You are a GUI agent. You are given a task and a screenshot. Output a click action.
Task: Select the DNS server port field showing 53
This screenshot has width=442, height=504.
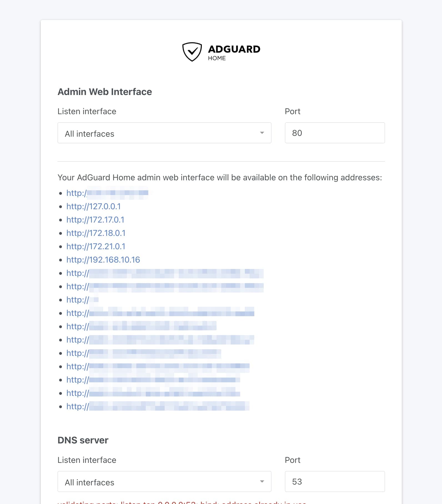tap(334, 482)
